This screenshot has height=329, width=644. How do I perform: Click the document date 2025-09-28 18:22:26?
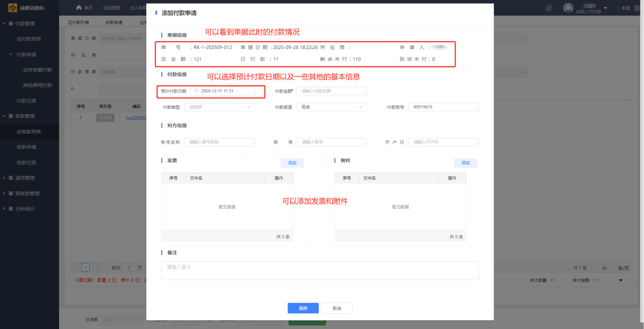click(x=296, y=47)
